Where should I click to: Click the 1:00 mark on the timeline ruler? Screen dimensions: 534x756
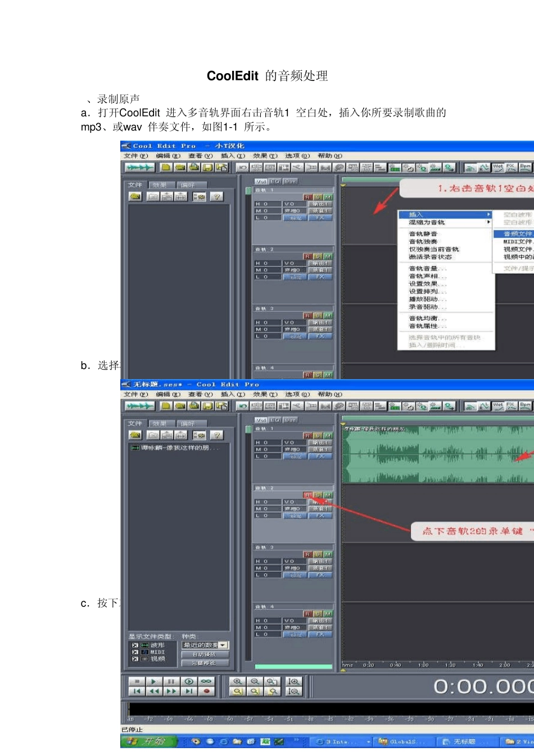click(x=423, y=665)
